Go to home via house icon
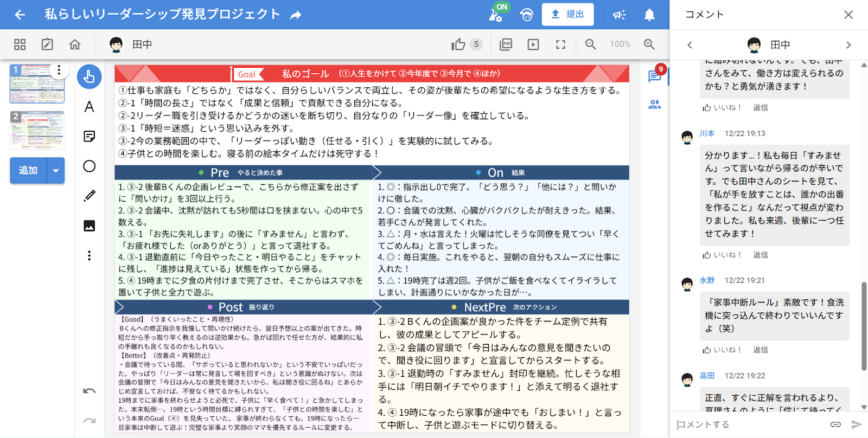This screenshot has width=868, height=438. pyautogui.click(x=75, y=44)
